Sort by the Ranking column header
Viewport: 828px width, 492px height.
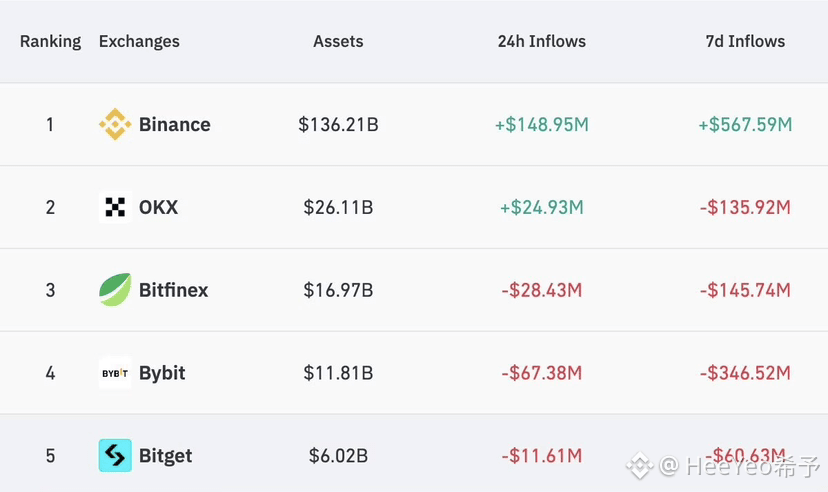click(x=51, y=42)
